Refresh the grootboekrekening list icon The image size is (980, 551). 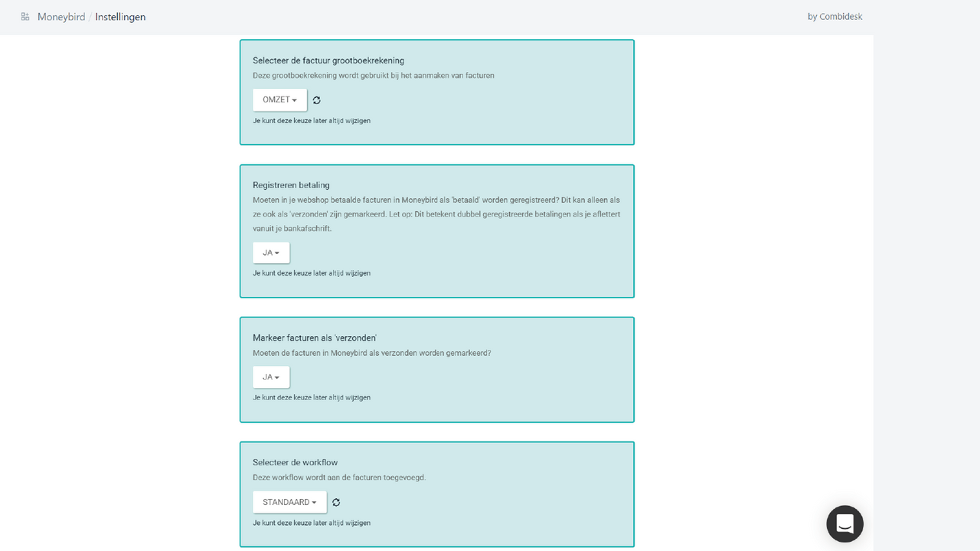point(316,100)
